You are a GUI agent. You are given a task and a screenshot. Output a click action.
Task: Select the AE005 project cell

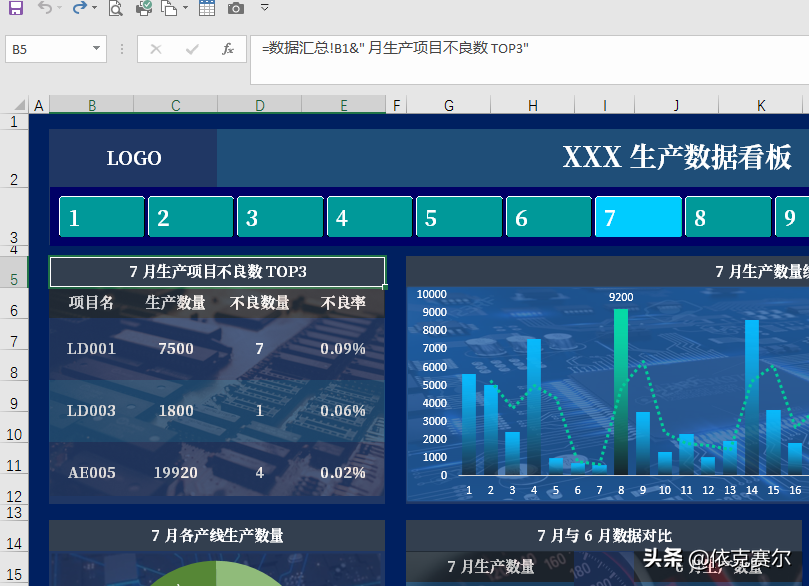(x=91, y=473)
